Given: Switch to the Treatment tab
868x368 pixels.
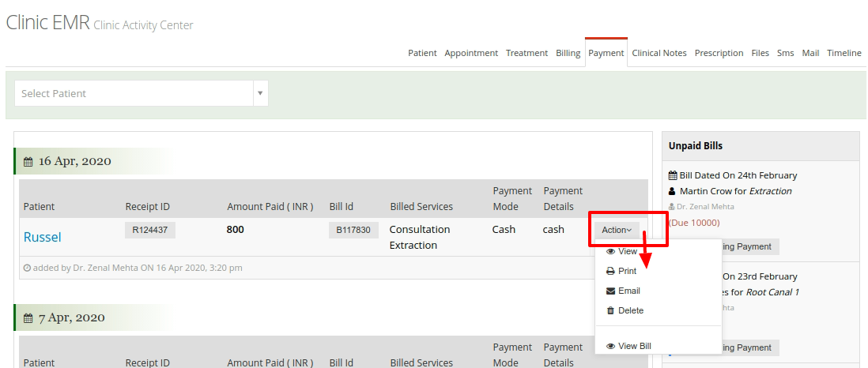Looking at the screenshot, I should click(526, 53).
